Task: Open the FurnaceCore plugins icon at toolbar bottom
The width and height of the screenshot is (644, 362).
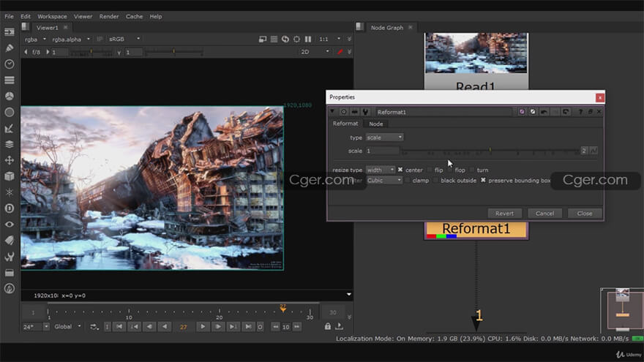Action: [x=9, y=289]
